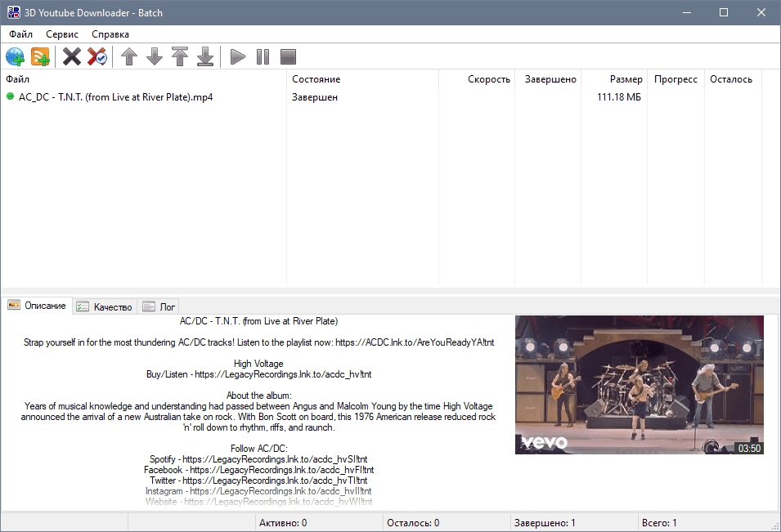This screenshot has height=532, width=781.
Task: Click the black X remove icon
Action: 72,56
